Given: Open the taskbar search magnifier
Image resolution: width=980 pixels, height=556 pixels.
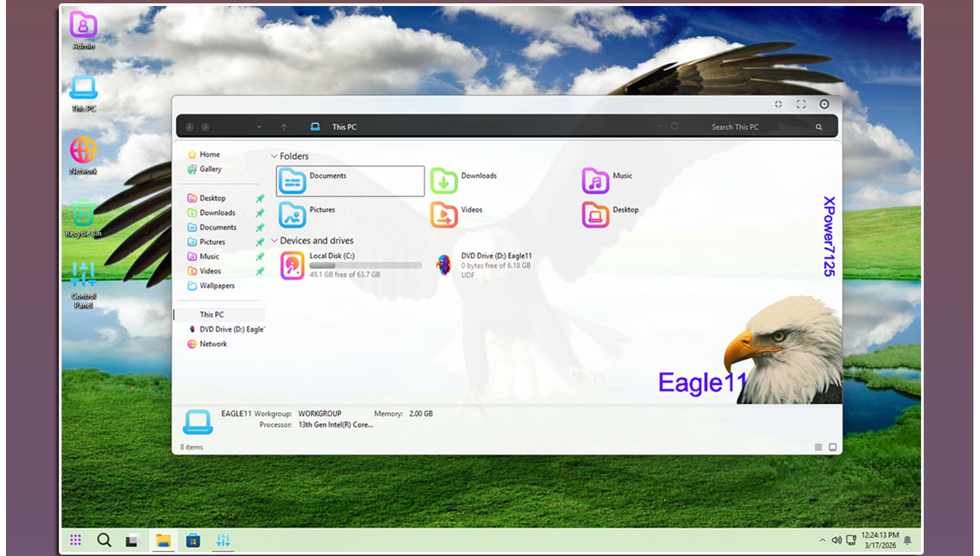Looking at the screenshot, I should tap(104, 540).
